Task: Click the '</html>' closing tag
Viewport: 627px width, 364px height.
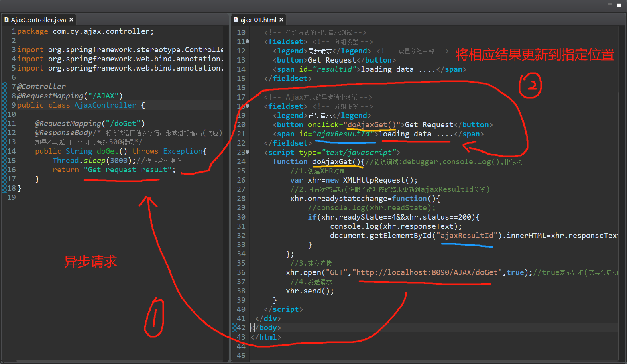Action: coord(266,337)
